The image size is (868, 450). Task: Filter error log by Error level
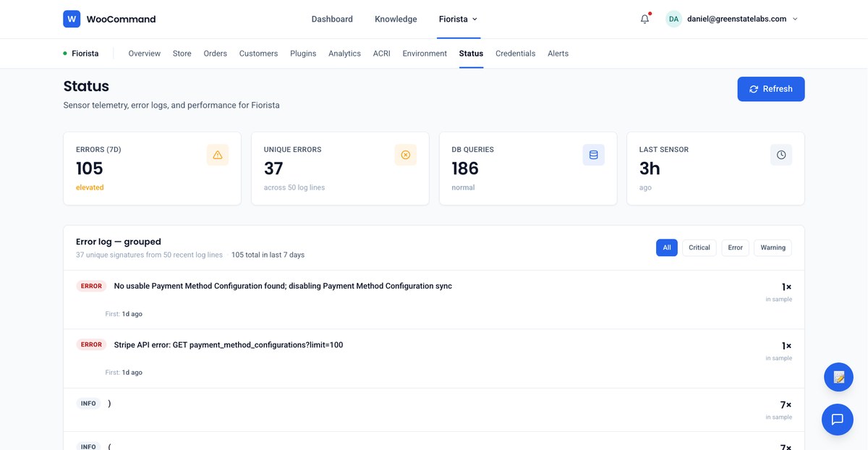click(736, 247)
